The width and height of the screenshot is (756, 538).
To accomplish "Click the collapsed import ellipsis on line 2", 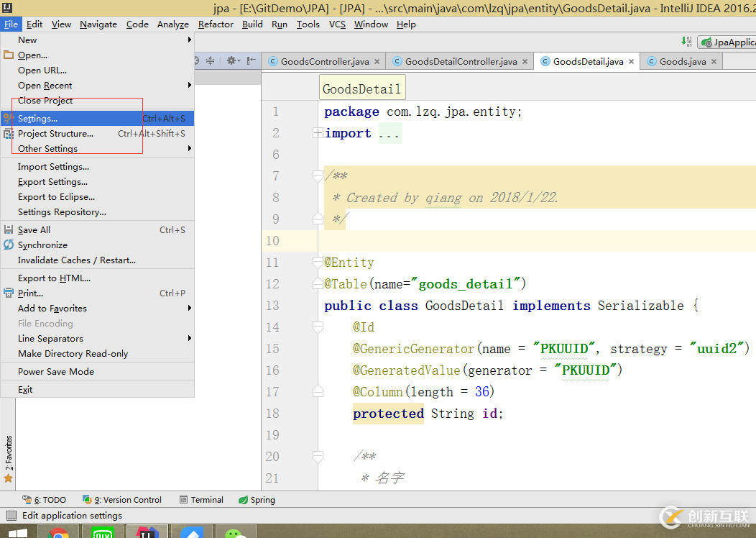I will click(x=389, y=133).
